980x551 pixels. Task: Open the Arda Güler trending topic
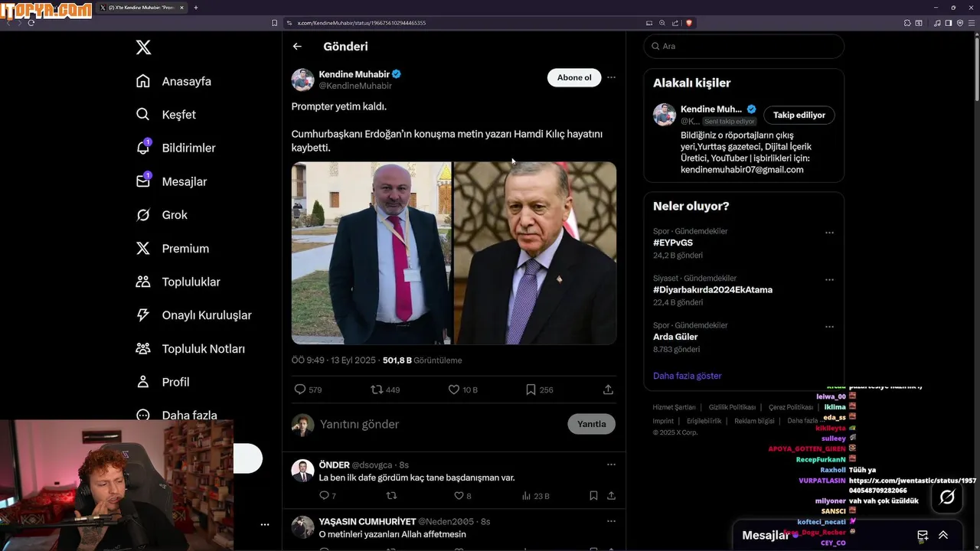[675, 337]
